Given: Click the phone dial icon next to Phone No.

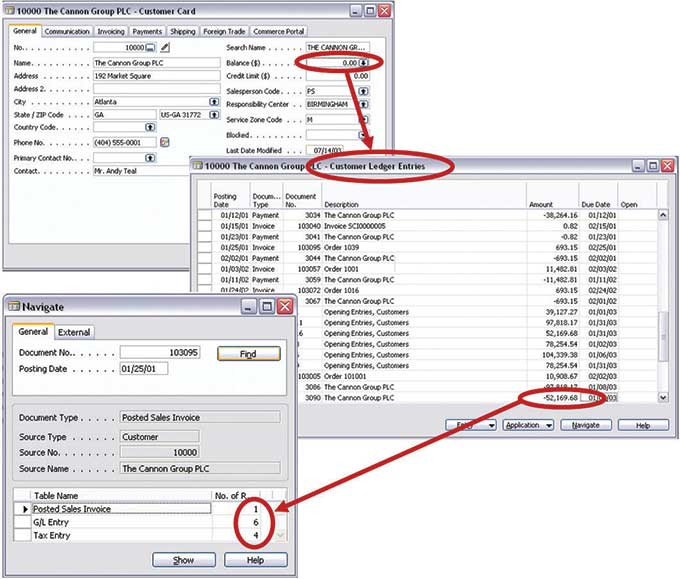Looking at the screenshot, I should (165, 143).
